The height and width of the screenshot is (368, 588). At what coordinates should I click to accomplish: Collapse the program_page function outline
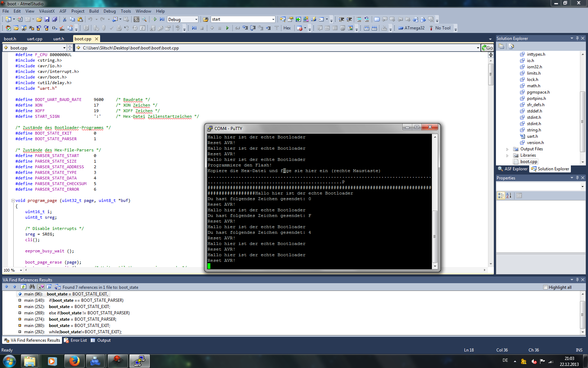[x=13, y=200]
